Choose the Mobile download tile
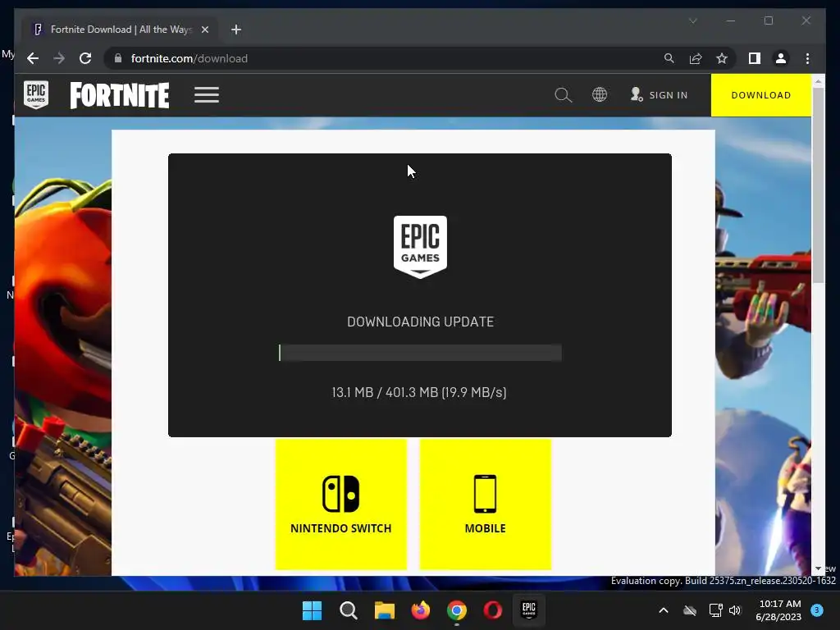840x630 pixels. (486, 504)
